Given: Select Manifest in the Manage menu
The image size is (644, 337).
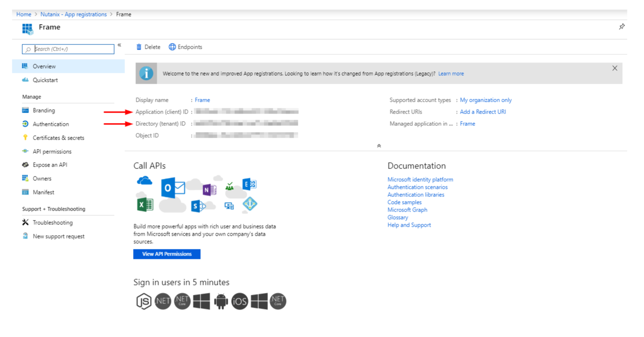Looking at the screenshot, I should click(x=44, y=192).
